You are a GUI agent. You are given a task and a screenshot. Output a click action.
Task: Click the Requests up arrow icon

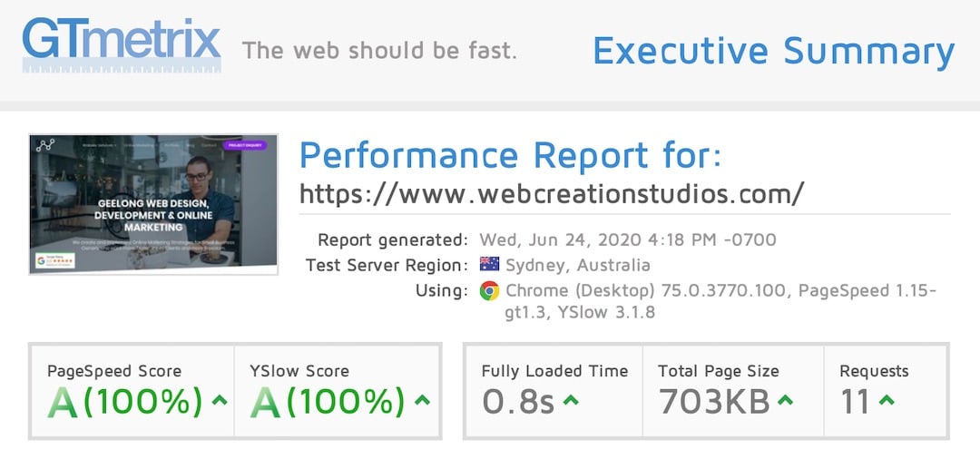[x=887, y=400]
